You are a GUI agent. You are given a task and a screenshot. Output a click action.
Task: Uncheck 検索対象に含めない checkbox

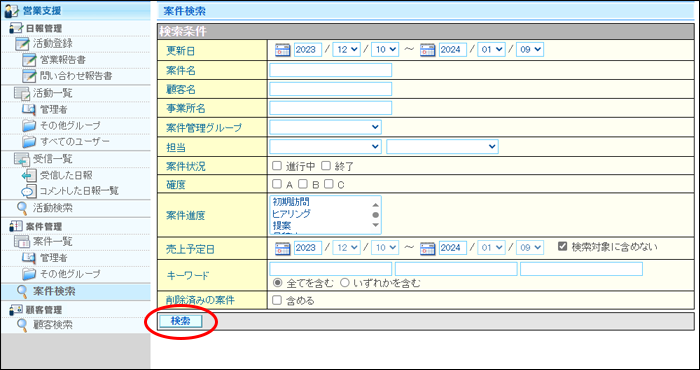pos(562,246)
